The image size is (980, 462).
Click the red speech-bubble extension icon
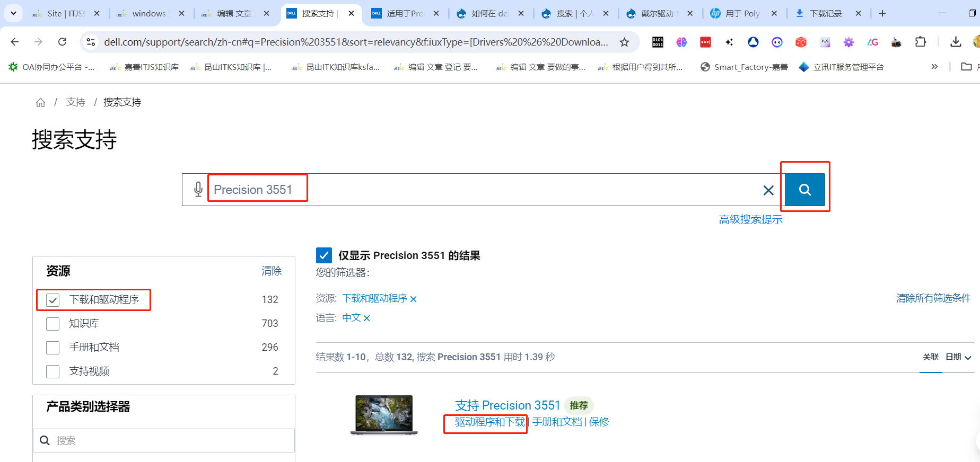(705, 42)
